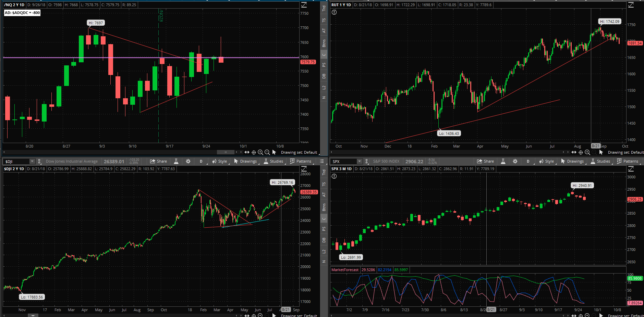Click the 7579.75 price bubble on /NQ axis

pos(308,62)
